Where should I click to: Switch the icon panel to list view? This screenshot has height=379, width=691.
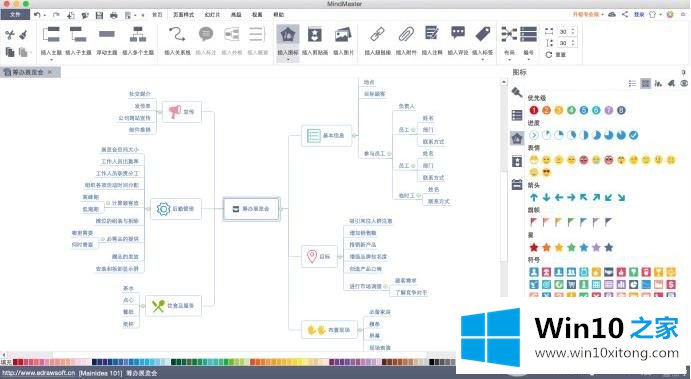[x=632, y=83]
